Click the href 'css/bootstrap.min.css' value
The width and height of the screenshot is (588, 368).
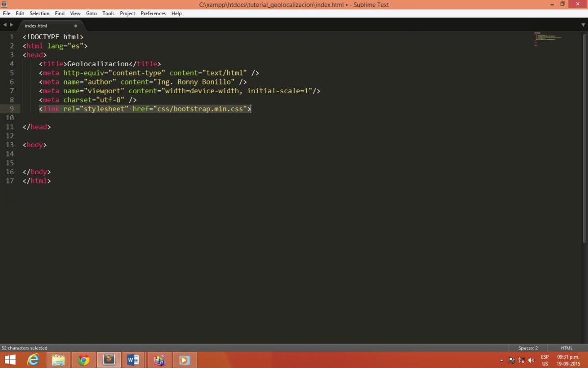point(200,109)
